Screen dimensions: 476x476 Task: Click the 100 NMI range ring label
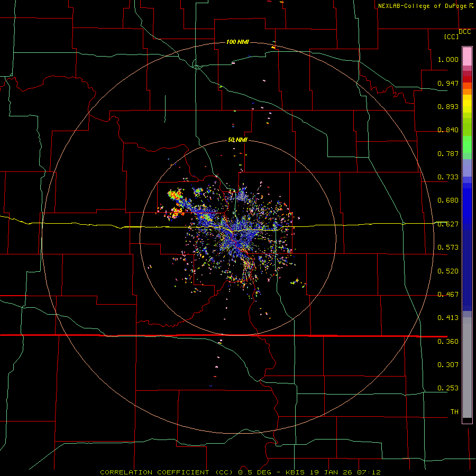[x=237, y=42]
